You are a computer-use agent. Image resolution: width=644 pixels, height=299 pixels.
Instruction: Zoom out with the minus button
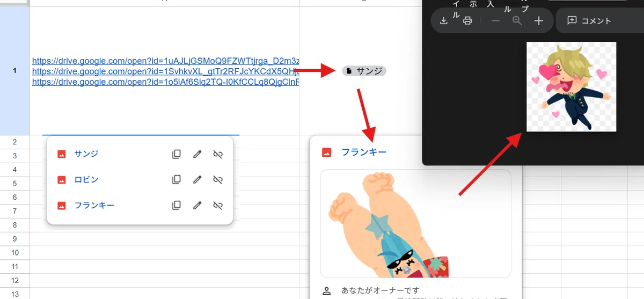click(496, 21)
